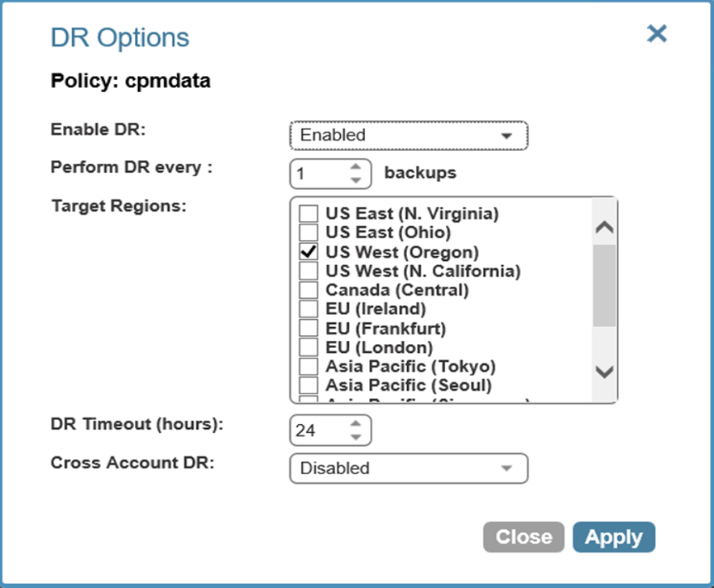The width and height of the screenshot is (714, 588).
Task: Check the EU (London) region
Action: [x=309, y=346]
